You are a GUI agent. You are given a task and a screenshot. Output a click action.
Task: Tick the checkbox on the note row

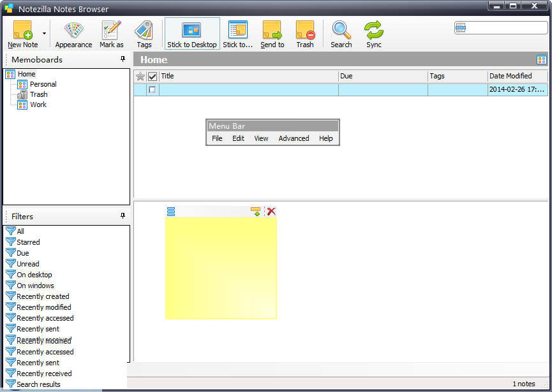(x=152, y=90)
